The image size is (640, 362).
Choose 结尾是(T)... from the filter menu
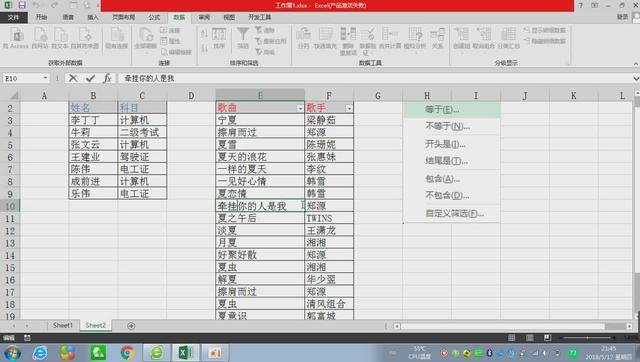[451, 161]
